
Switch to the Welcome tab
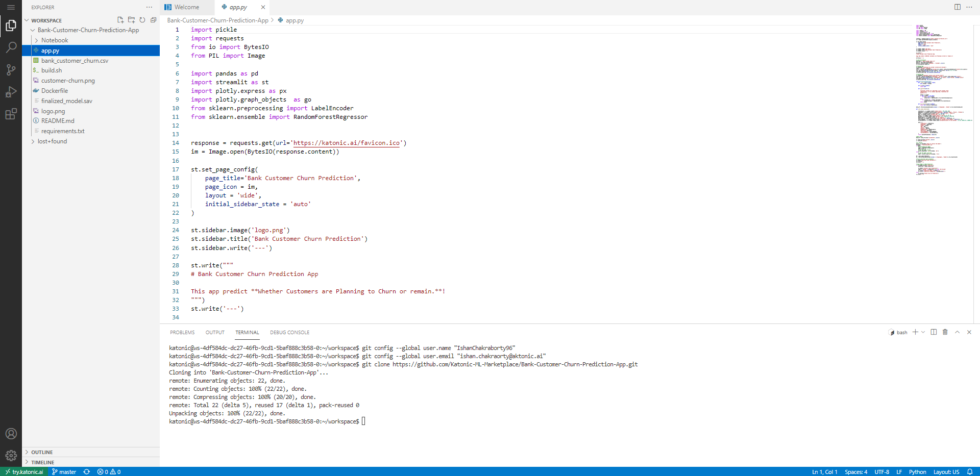point(187,7)
